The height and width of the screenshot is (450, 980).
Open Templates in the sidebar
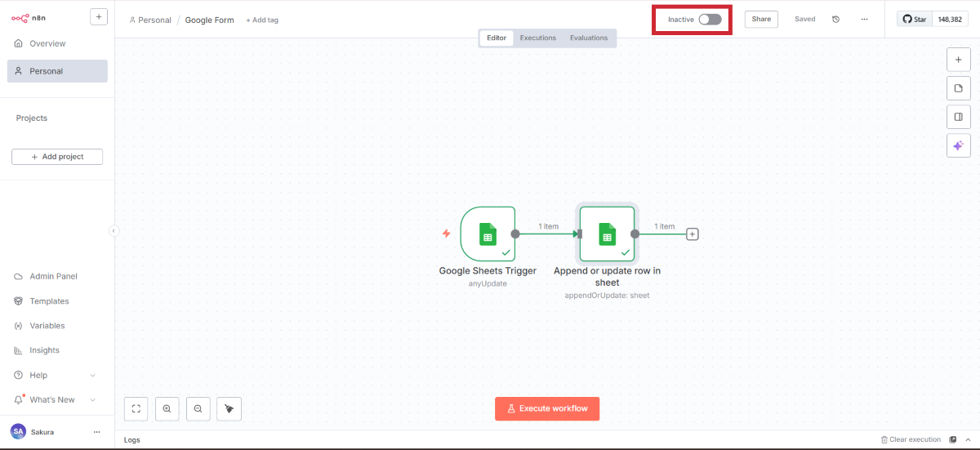click(49, 301)
